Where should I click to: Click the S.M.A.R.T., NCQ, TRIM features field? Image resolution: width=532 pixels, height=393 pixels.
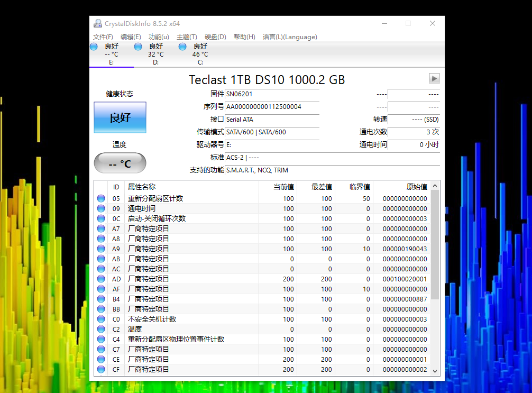[333, 170]
